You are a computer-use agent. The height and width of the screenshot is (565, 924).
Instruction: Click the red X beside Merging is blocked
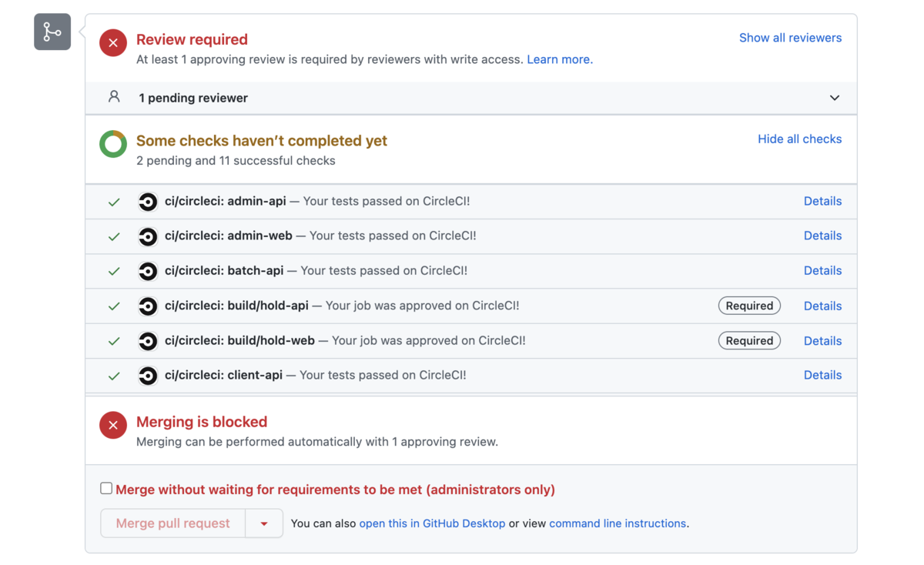(113, 425)
